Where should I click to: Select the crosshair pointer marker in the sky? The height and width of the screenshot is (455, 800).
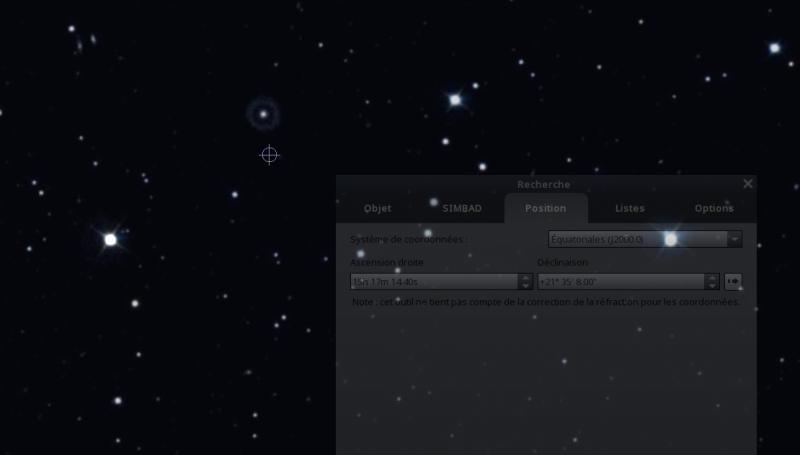coord(269,155)
